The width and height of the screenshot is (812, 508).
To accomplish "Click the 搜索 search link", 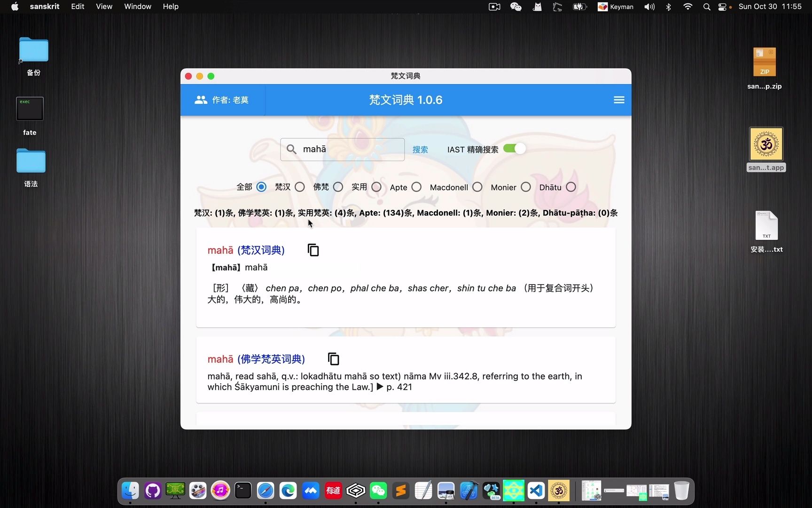I will pyautogui.click(x=420, y=149).
